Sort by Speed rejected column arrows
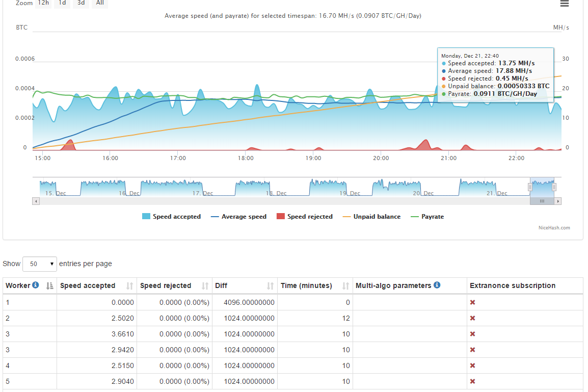 (x=205, y=286)
